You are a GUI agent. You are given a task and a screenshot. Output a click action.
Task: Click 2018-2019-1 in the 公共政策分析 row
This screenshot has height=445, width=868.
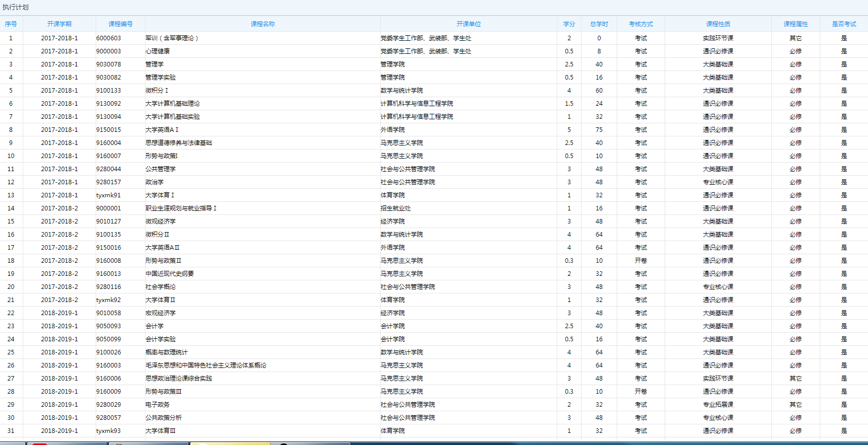coord(59,418)
